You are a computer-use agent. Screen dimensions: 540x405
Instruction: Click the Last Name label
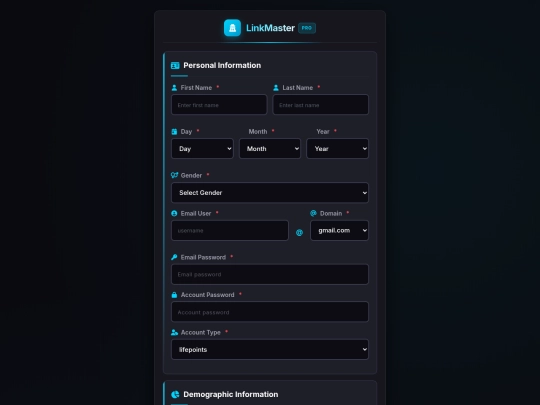298,88
